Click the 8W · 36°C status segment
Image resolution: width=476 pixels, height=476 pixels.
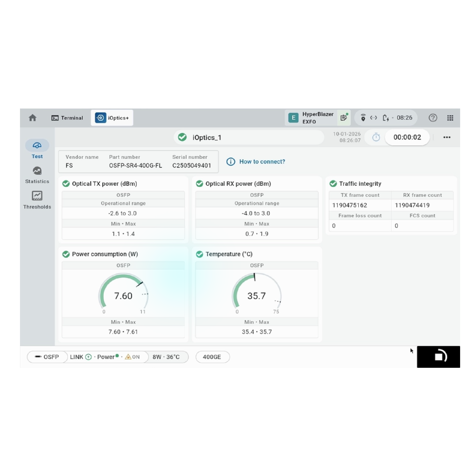(x=166, y=357)
